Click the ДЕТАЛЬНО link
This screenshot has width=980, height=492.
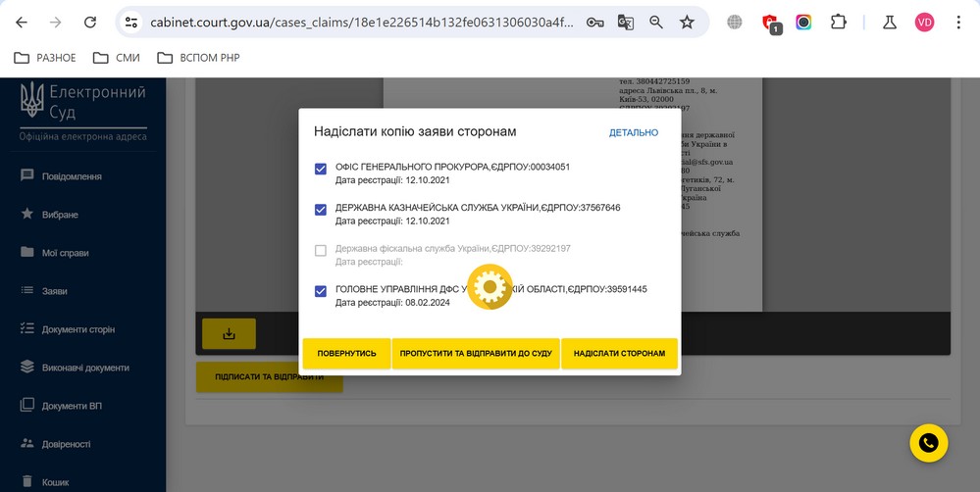pos(634,132)
